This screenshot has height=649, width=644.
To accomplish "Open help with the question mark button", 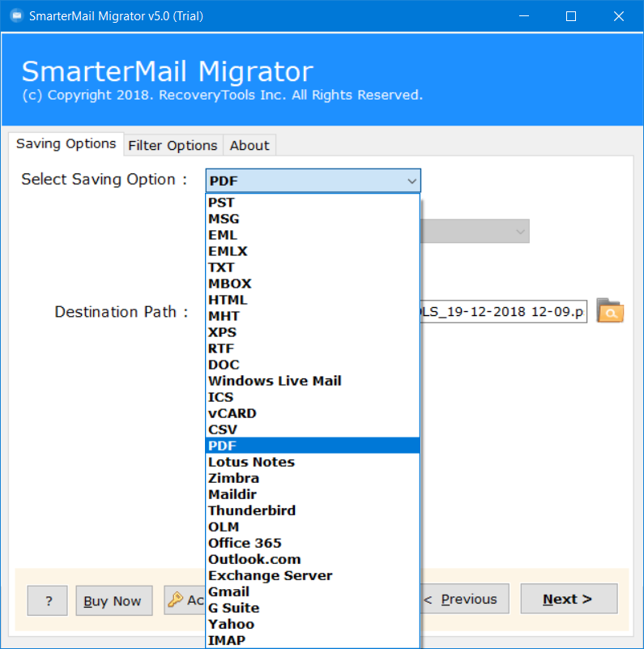I will pyautogui.click(x=47, y=600).
